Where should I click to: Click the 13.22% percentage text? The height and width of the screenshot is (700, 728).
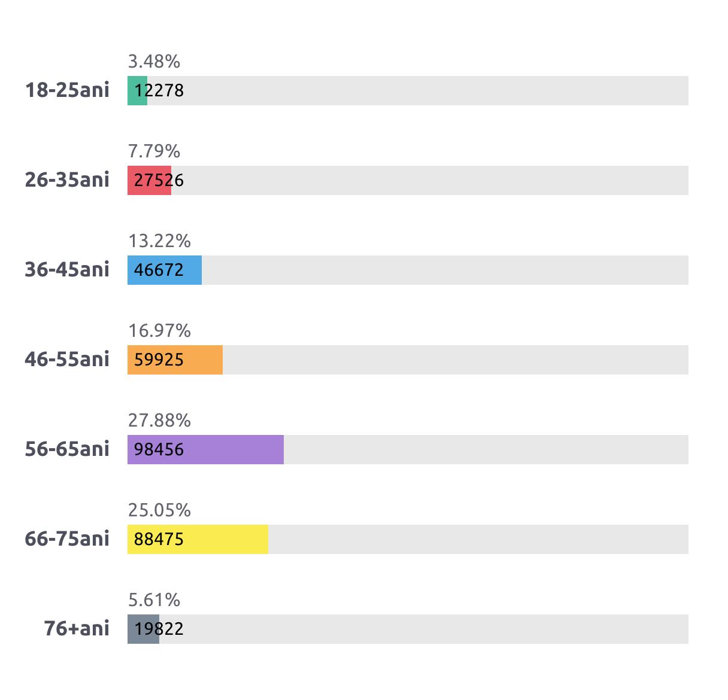click(159, 241)
